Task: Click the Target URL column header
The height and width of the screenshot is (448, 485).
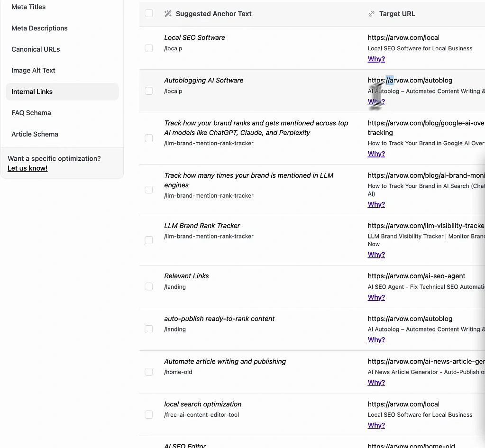Action: click(x=397, y=14)
